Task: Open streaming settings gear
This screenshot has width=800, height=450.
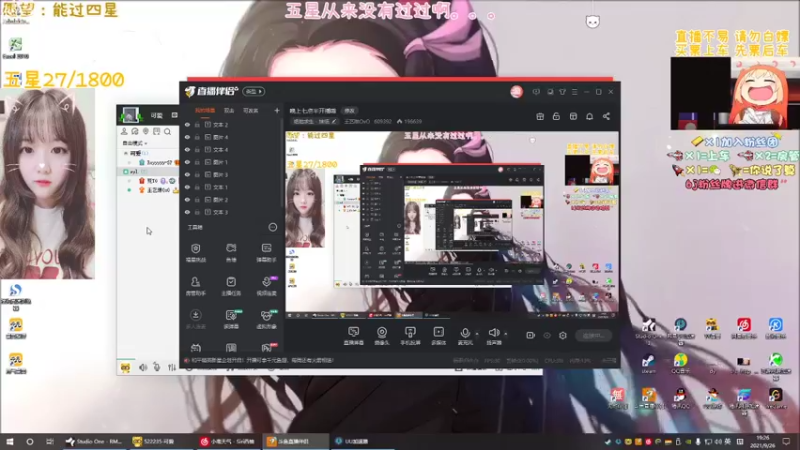Action: [x=563, y=335]
